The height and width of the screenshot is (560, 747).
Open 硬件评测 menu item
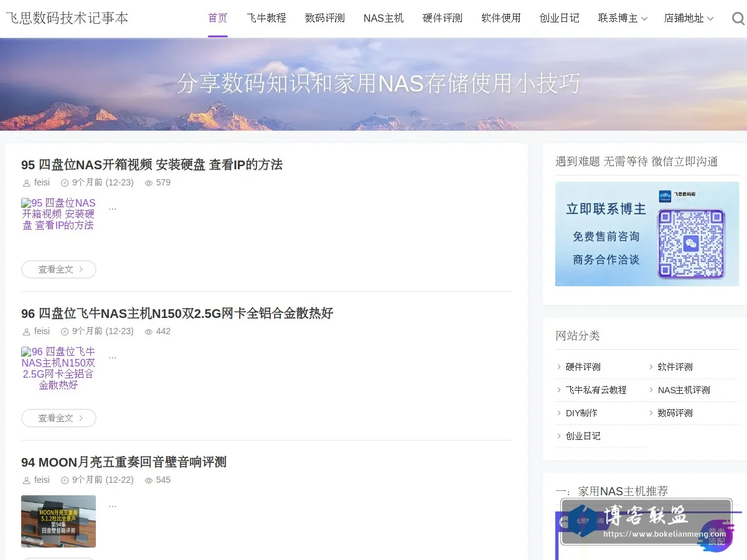pyautogui.click(x=443, y=18)
